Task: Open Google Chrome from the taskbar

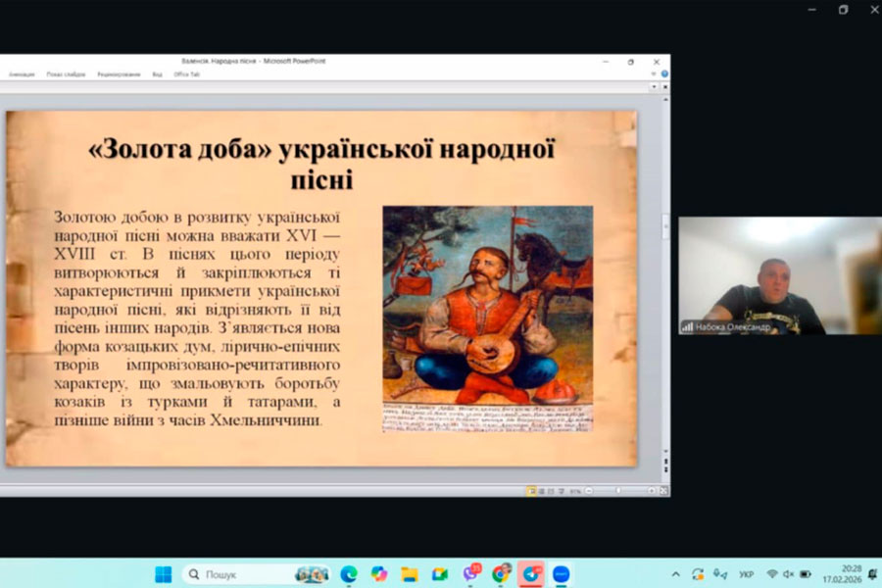Action: pos(502,574)
